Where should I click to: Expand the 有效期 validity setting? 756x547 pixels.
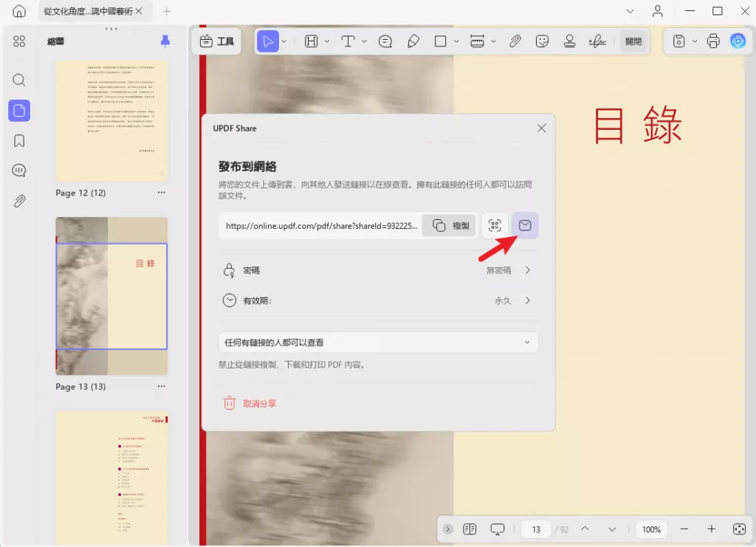click(x=526, y=300)
